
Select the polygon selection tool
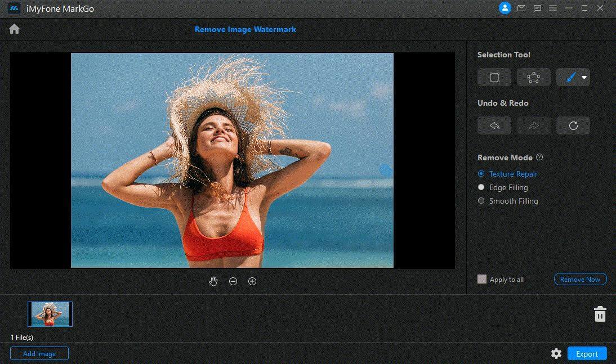(x=533, y=78)
